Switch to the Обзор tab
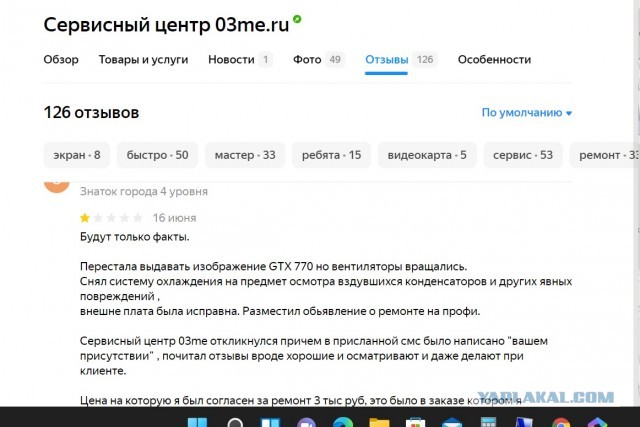Screen dimensions: 640x427 (x=61, y=60)
